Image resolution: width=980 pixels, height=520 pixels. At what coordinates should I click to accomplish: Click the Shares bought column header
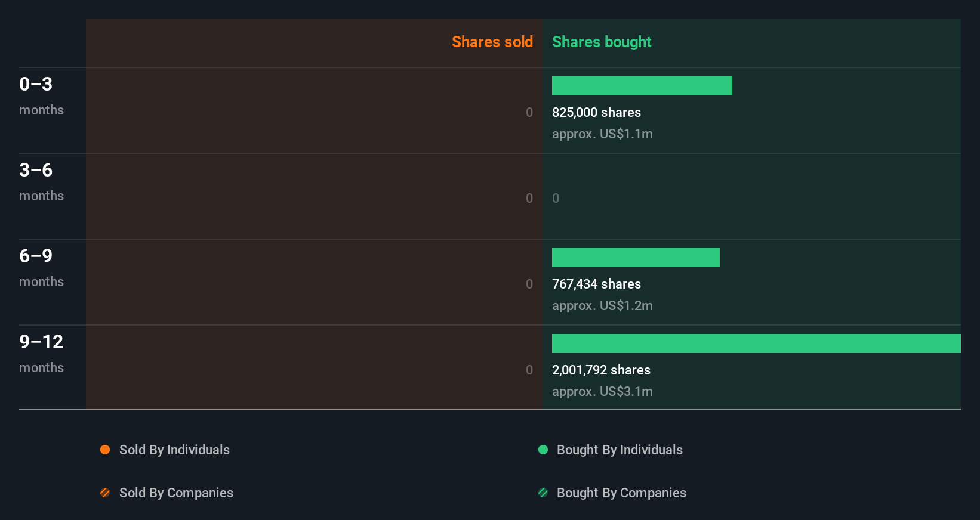(x=602, y=42)
